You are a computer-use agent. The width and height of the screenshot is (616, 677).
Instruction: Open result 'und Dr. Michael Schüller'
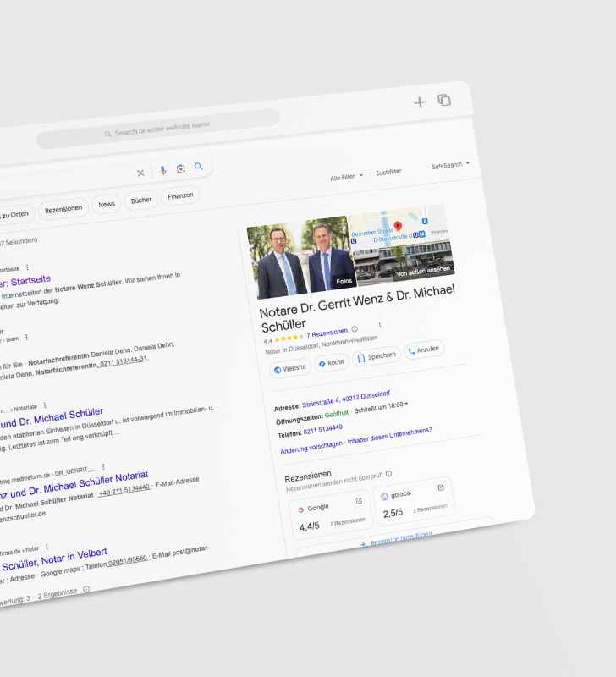click(x=52, y=418)
